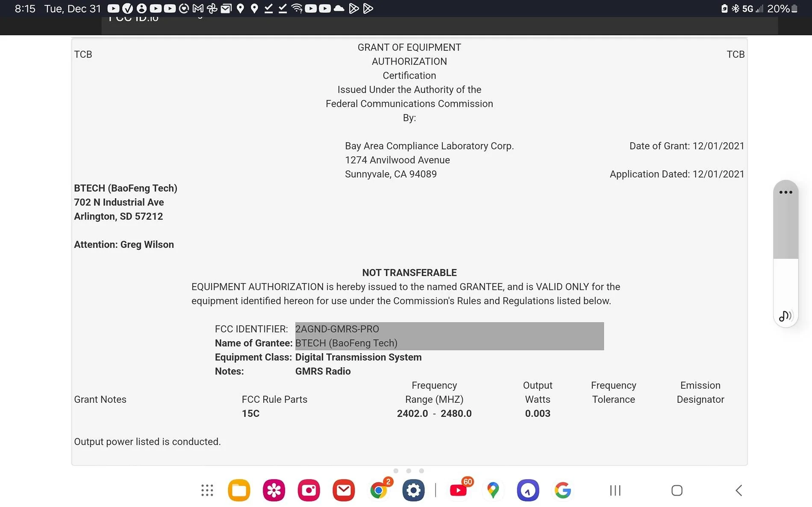The height and width of the screenshot is (507, 812).
Task: Click the "Date of Grant: 12/01/2021" line
Action: 687,146
